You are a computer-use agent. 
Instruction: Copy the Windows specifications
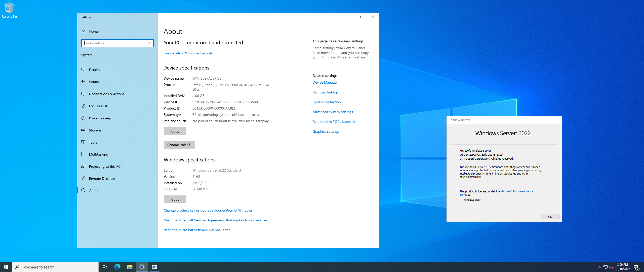pyautogui.click(x=175, y=199)
